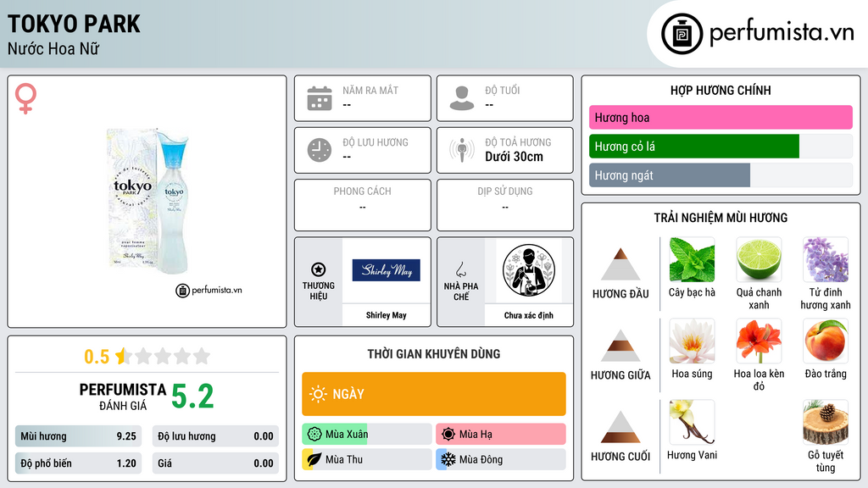Screen dimensions: 868x488
Task: Click the Hợp hương chính heading
Action: click(x=721, y=90)
